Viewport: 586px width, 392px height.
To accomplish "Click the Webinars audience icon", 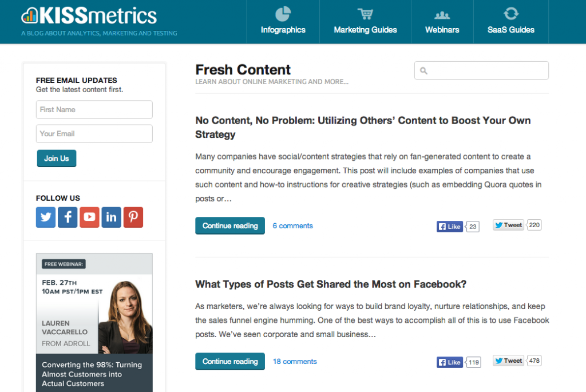I will (441, 13).
